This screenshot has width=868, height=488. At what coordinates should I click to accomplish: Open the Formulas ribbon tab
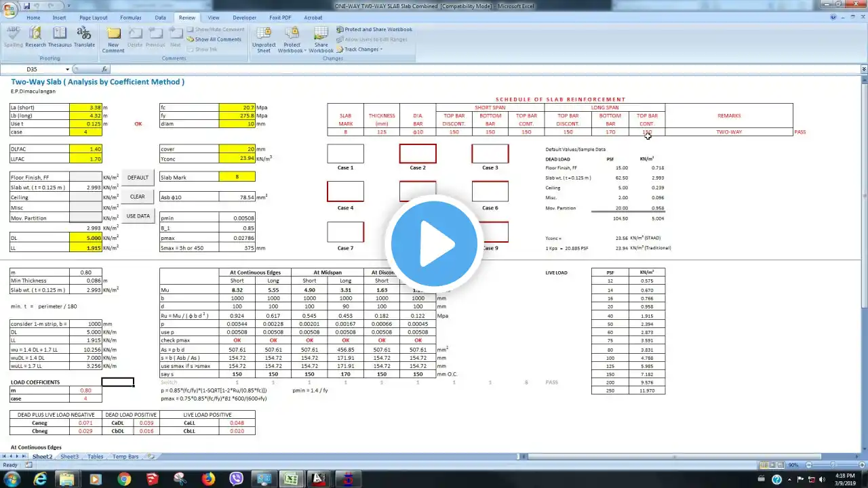pos(131,18)
